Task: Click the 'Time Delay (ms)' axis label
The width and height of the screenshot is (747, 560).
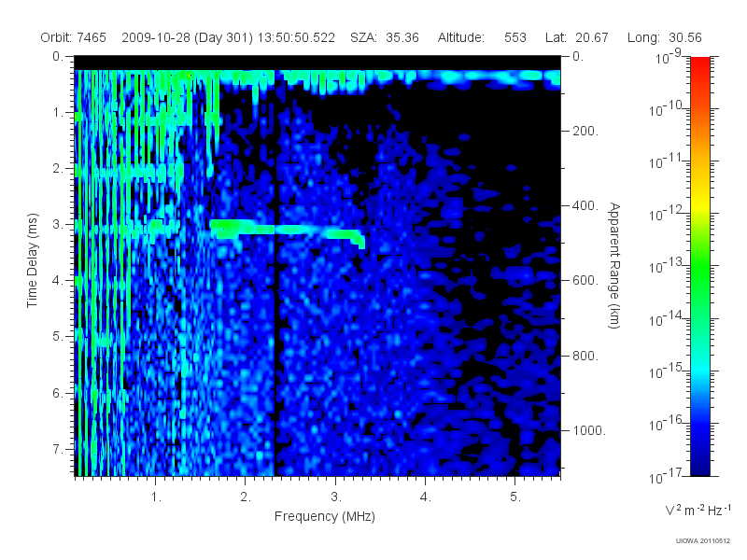Action: click(32, 260)
